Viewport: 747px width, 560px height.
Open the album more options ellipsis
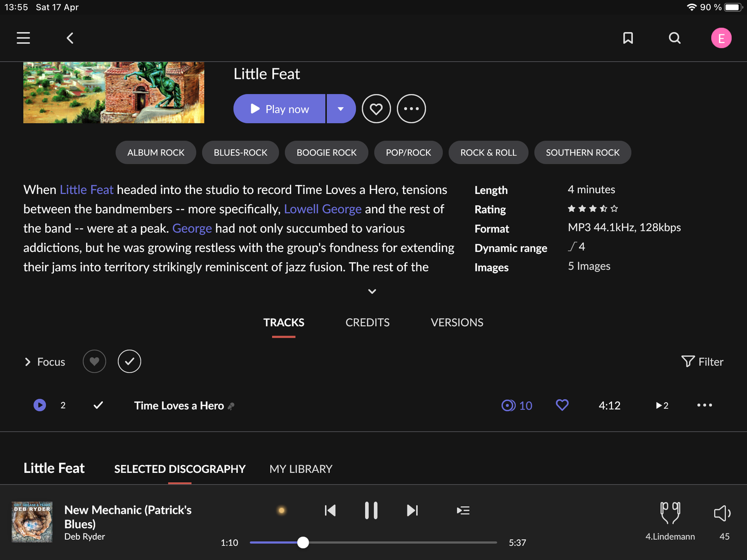click(x=411, y=109)
